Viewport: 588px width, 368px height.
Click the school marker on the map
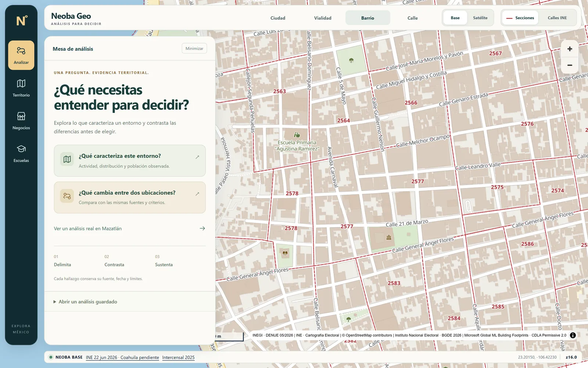297,135
